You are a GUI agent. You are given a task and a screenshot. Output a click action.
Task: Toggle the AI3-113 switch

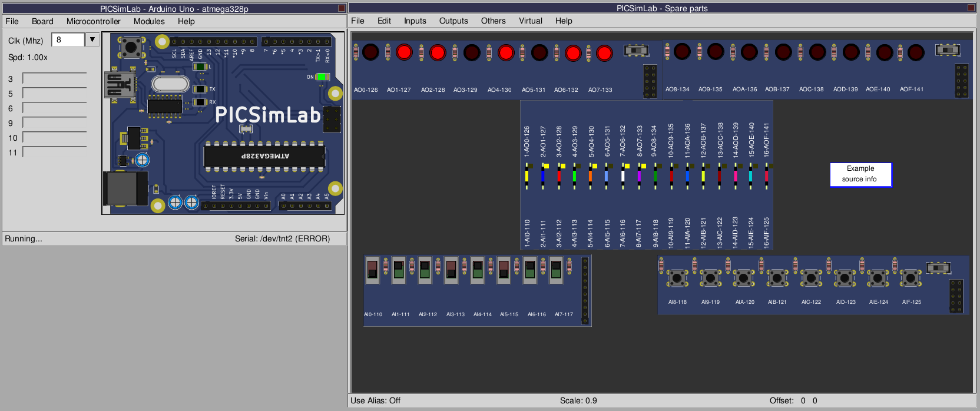451,270
